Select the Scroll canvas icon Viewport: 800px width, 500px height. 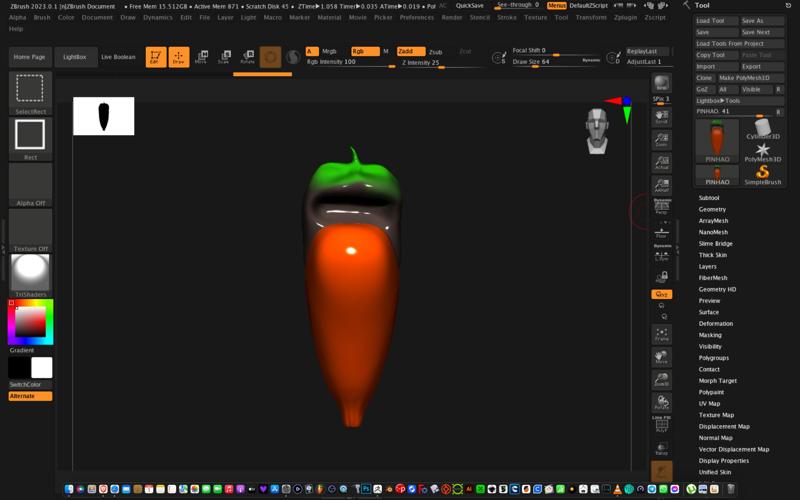tap(661, 117)
